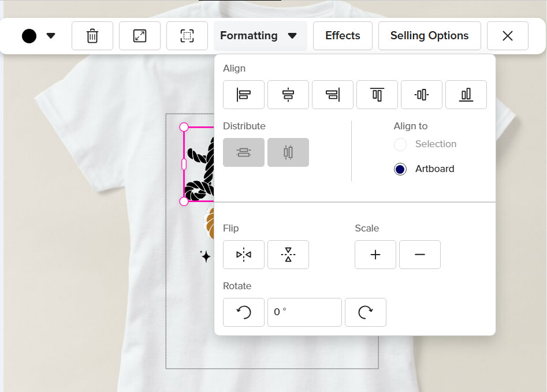Align selection to bottom edge
The width and height of the screenshot is (547, 392).
tap(466, 95)
